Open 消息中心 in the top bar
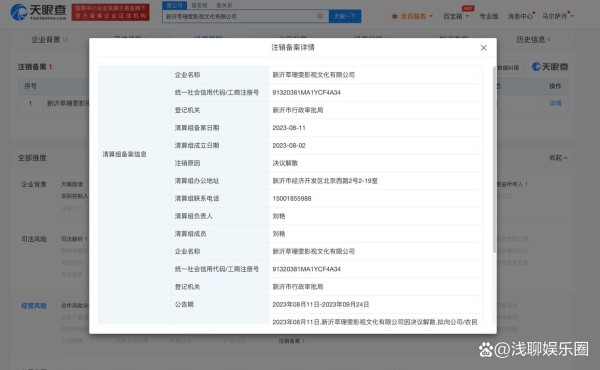This screenshot has width=600, height=370. [520, 16]
